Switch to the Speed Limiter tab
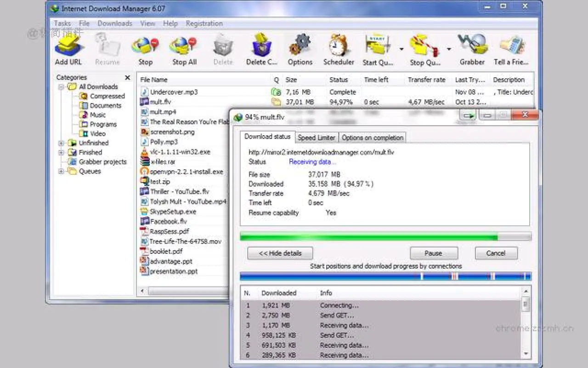The width and height of the screenshot is (588, 368). coord(317,137)
